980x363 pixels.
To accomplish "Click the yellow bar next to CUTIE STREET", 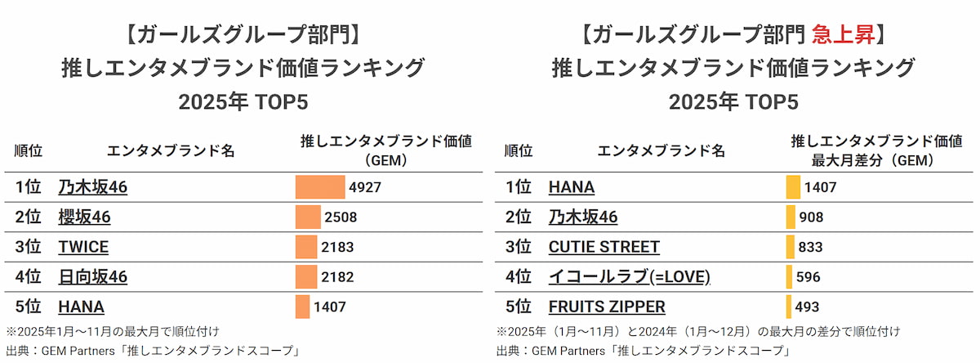I will tap(790, 247).
